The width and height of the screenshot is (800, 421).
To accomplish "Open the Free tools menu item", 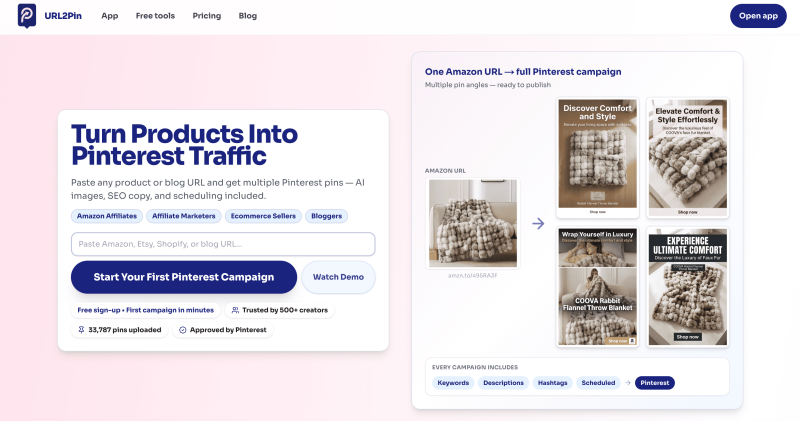I will pyautogui.click(x=155, y=16).
